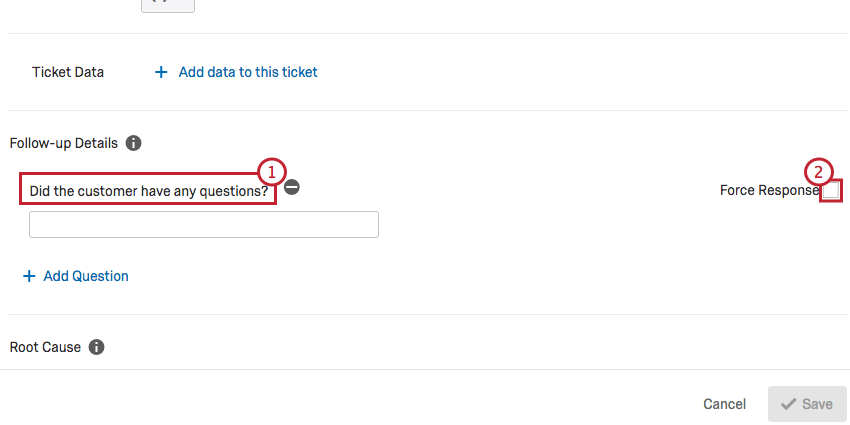
Task: Enable the Force Response checkbox
Action: (831, 191)
